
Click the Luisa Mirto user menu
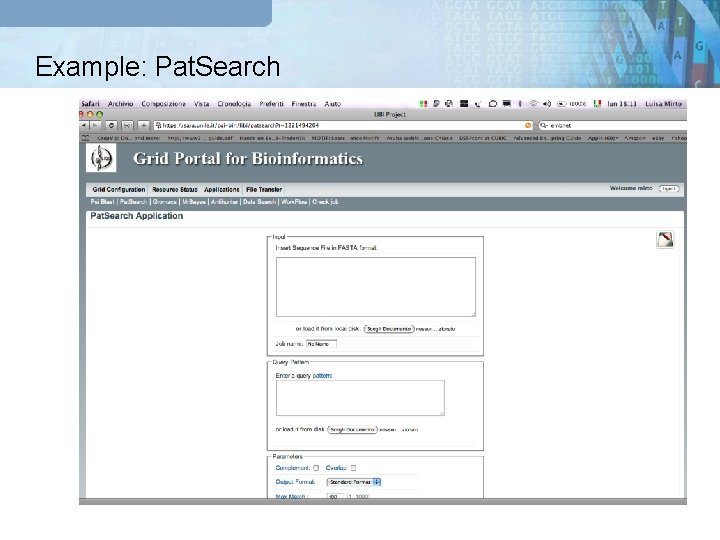click(x=664, y=104)
